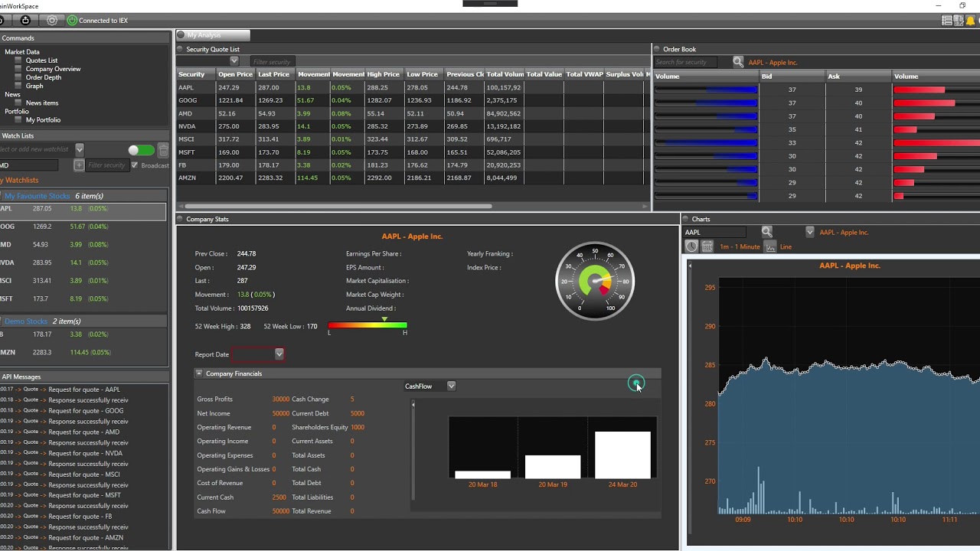Delete watchlist using trash can icon

tap(163, 151)
